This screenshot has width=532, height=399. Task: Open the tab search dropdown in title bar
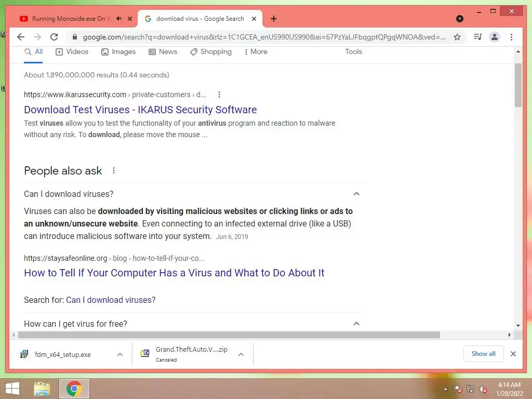click(x=460, y=19)
